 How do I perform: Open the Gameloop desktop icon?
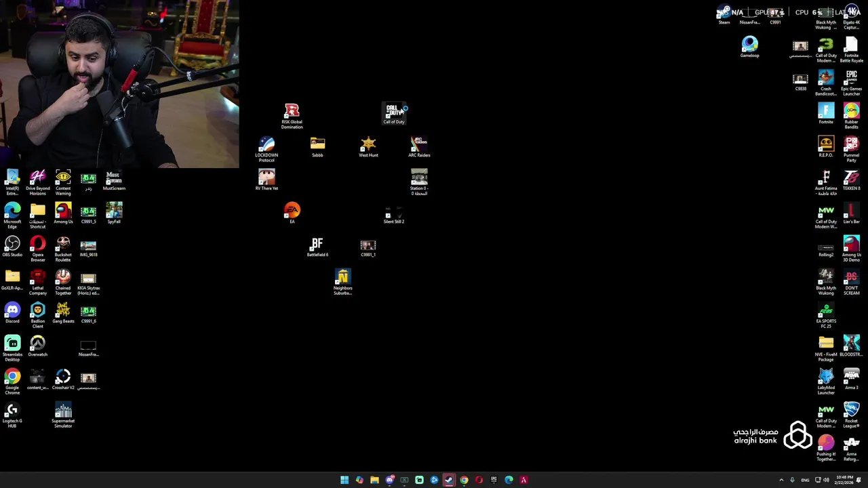click(749, 47)
